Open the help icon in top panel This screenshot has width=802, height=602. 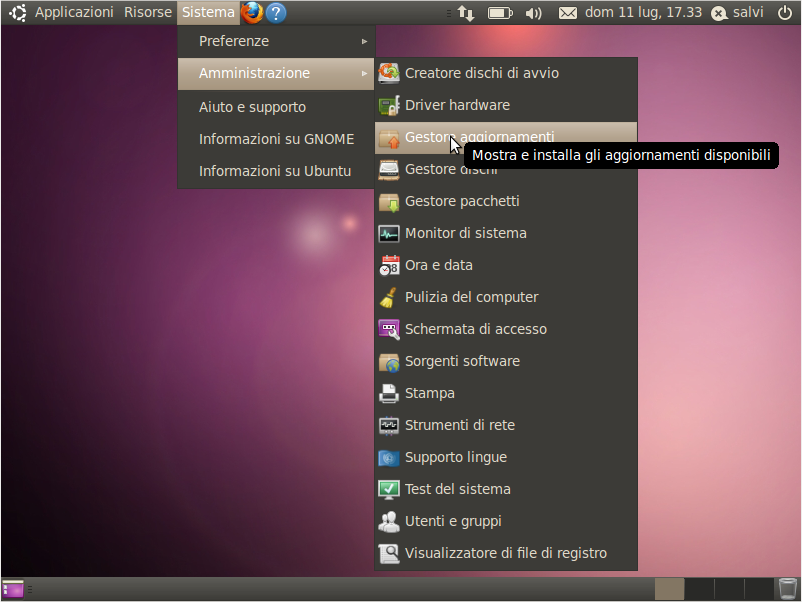click(x=276, y=13)
